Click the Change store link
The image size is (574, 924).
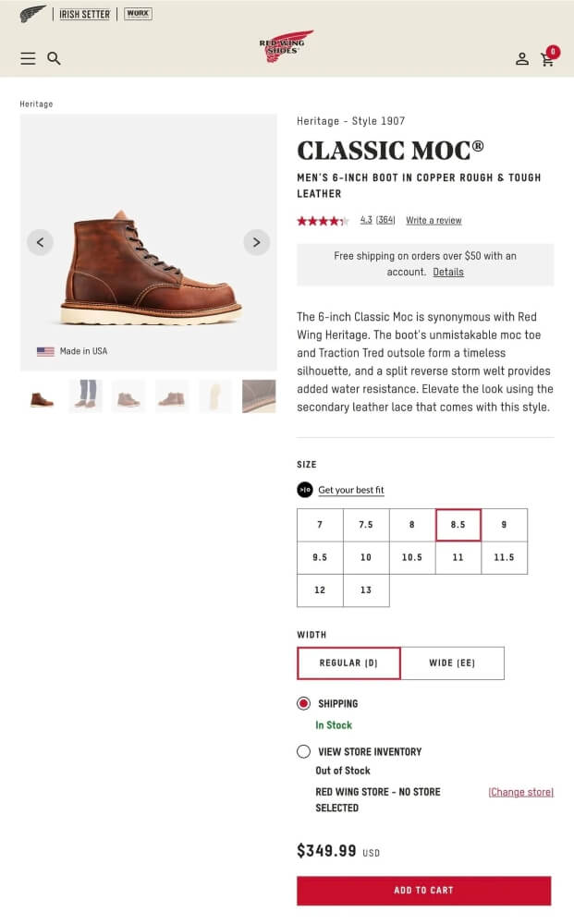point(520,792)
